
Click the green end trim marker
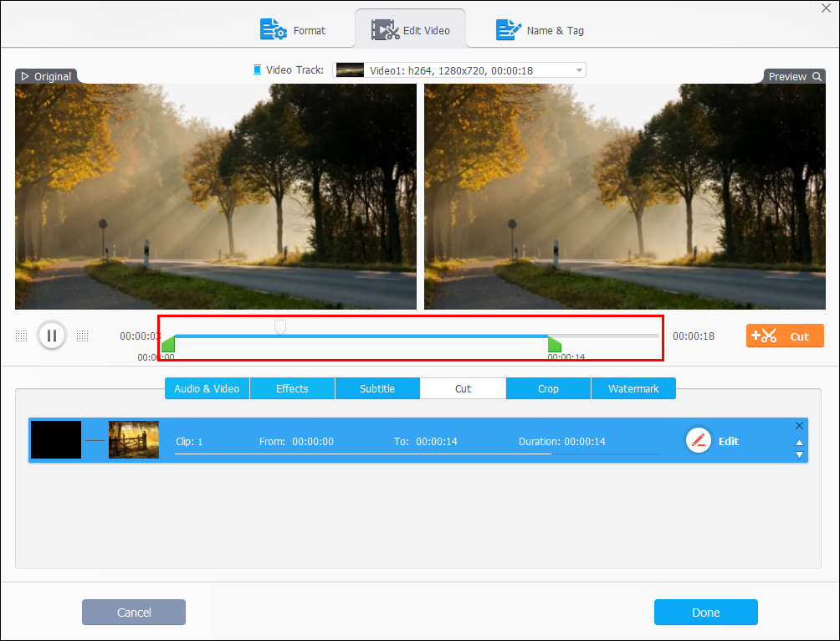[555, 344]
